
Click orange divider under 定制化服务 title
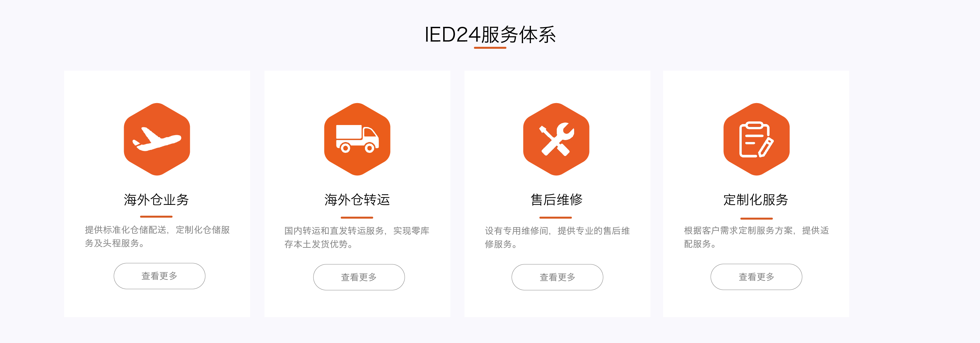pos(756,219)
